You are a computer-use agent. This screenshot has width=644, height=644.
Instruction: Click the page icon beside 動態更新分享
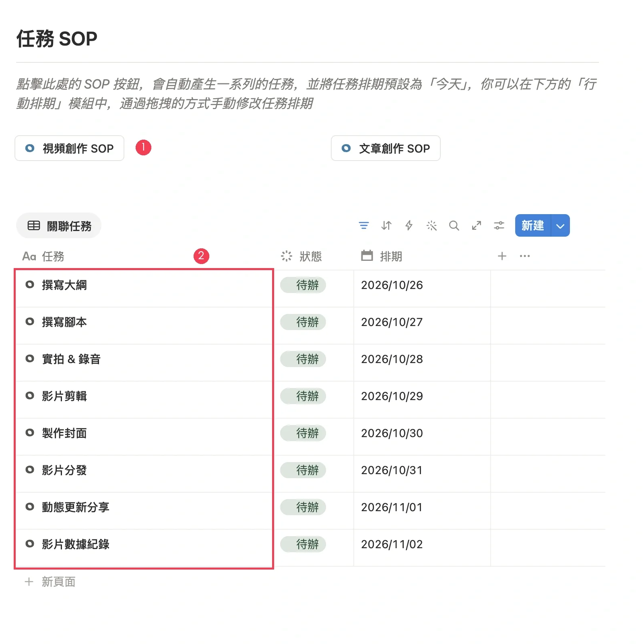point(30,507)
